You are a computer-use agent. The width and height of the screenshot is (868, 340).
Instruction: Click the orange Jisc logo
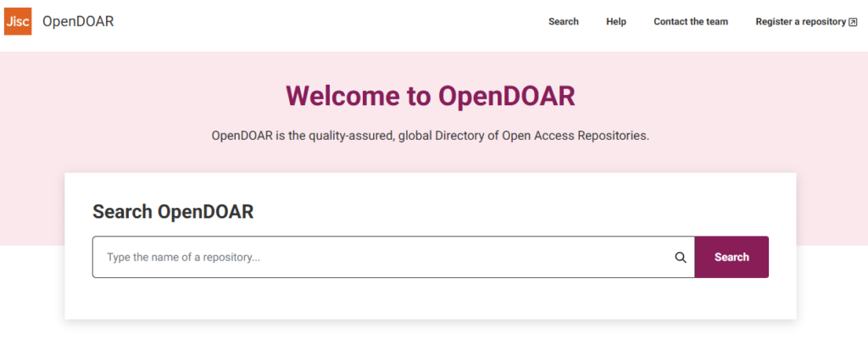18,21
